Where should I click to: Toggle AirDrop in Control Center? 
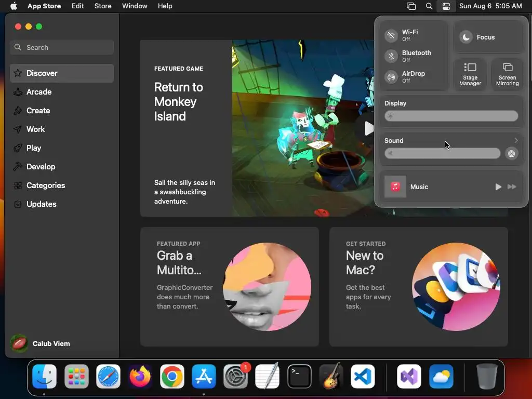[x=391, y=77]
